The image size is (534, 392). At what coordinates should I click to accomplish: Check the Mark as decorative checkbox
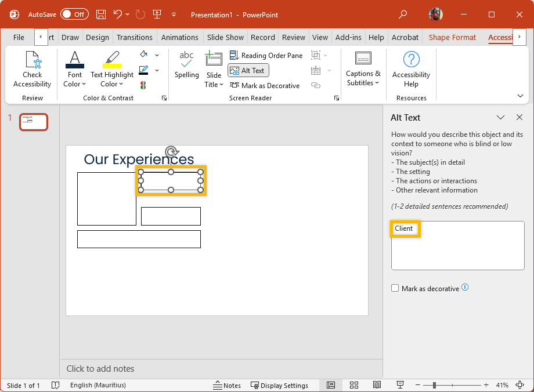[x=395, y=288]
